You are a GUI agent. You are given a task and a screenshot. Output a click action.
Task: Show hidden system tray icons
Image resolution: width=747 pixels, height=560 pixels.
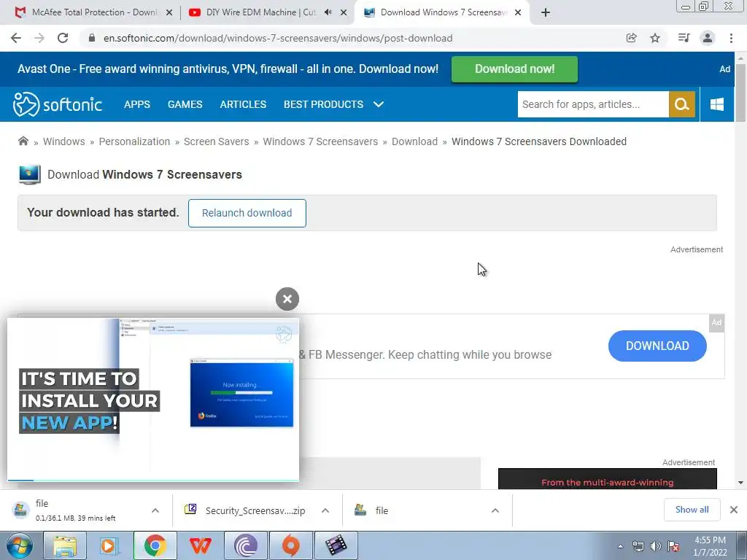(620, 546)
